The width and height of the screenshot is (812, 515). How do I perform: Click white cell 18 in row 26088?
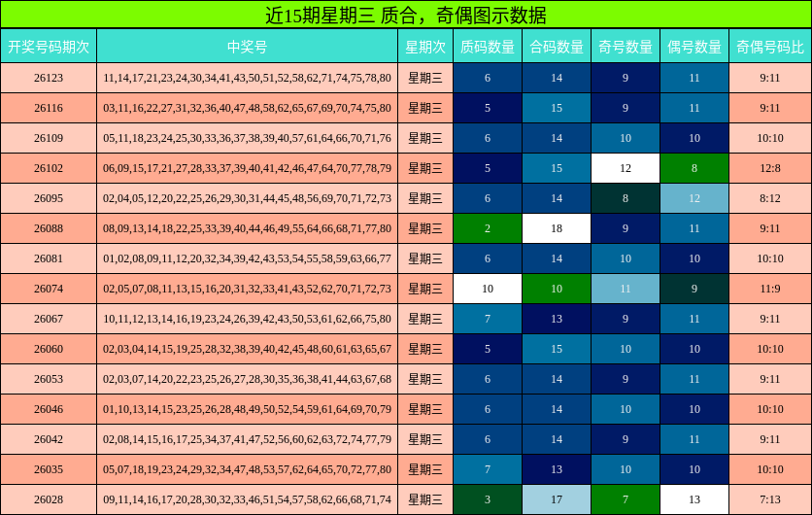[x=557, y=228]
